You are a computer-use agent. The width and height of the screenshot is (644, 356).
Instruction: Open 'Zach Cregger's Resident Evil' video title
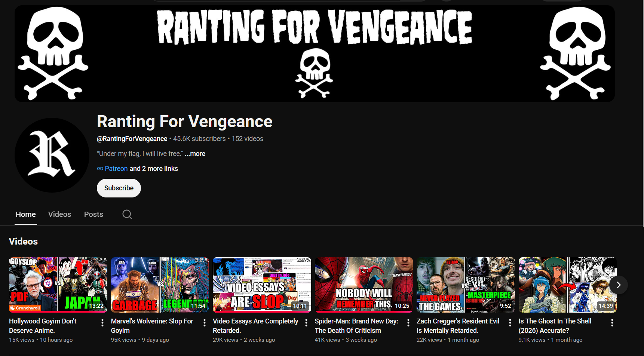(458, 326)
